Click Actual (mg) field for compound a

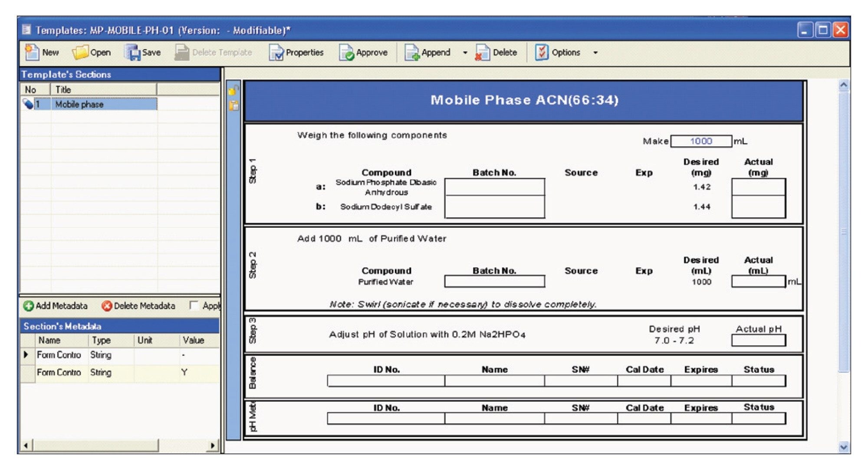(x=758, y=187)
